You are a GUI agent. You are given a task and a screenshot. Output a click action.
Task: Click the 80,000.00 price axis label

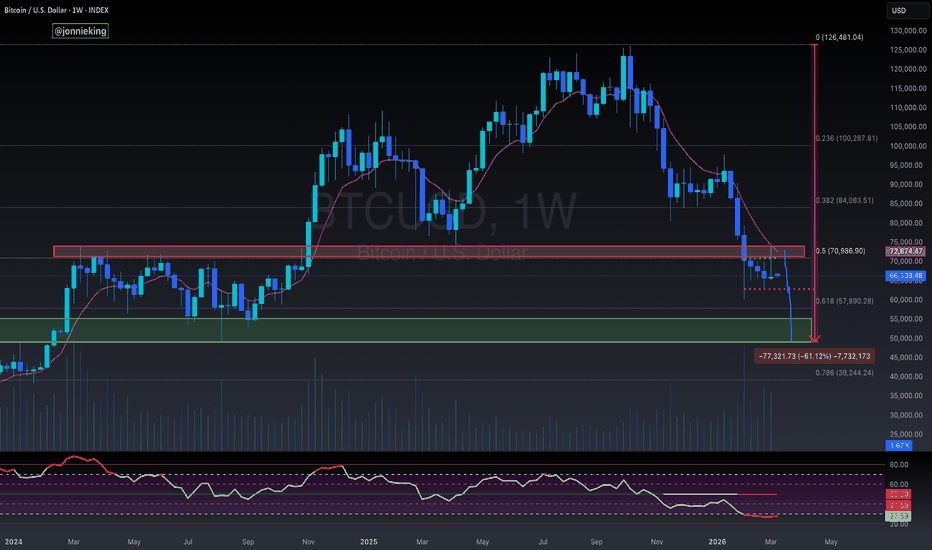(909, 223)
